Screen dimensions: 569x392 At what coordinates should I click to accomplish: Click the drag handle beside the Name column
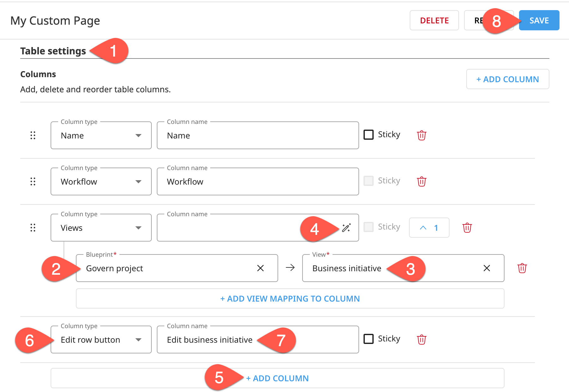point(33,135)
